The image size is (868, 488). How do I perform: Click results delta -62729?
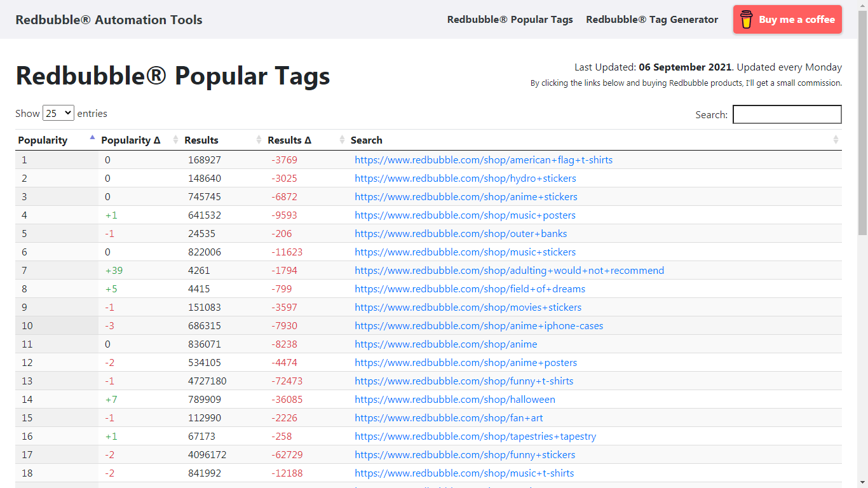[287, 455]
